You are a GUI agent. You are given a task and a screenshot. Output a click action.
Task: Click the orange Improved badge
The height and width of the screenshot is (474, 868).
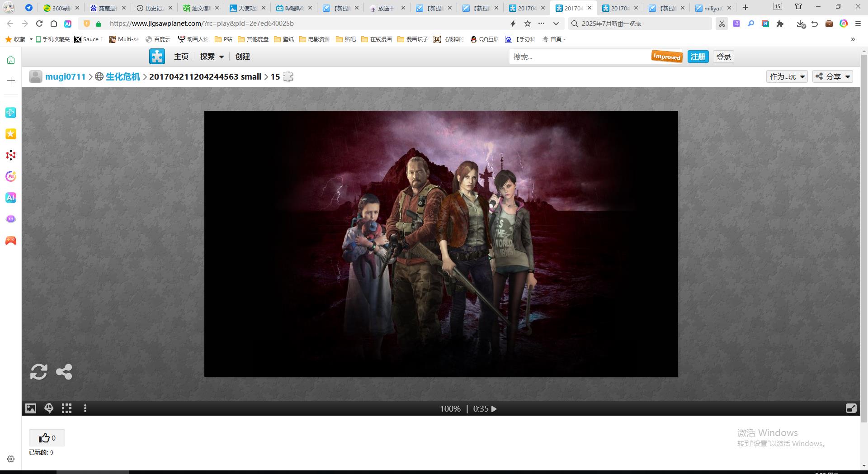[667, 57]
